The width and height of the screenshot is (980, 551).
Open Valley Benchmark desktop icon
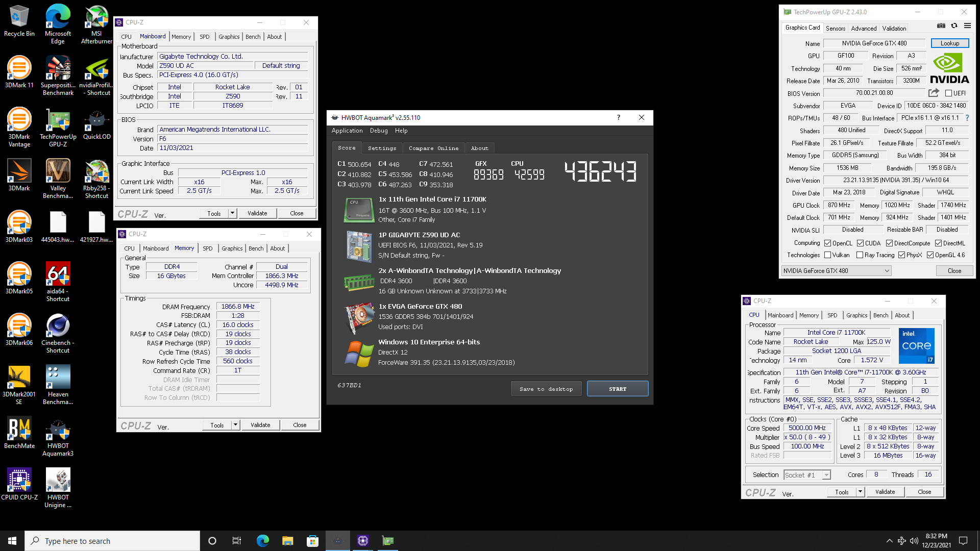coord(58,179)
